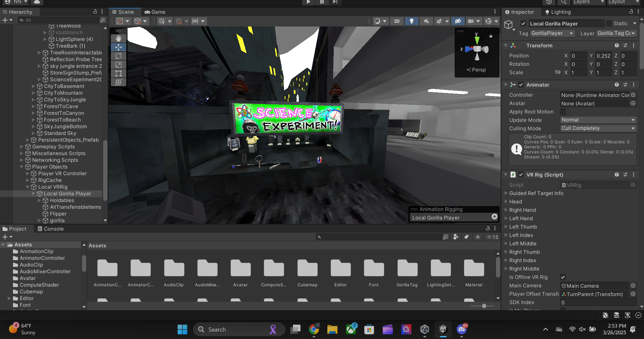
Task: Switch to the Scene tab
Action: [123, 12]
